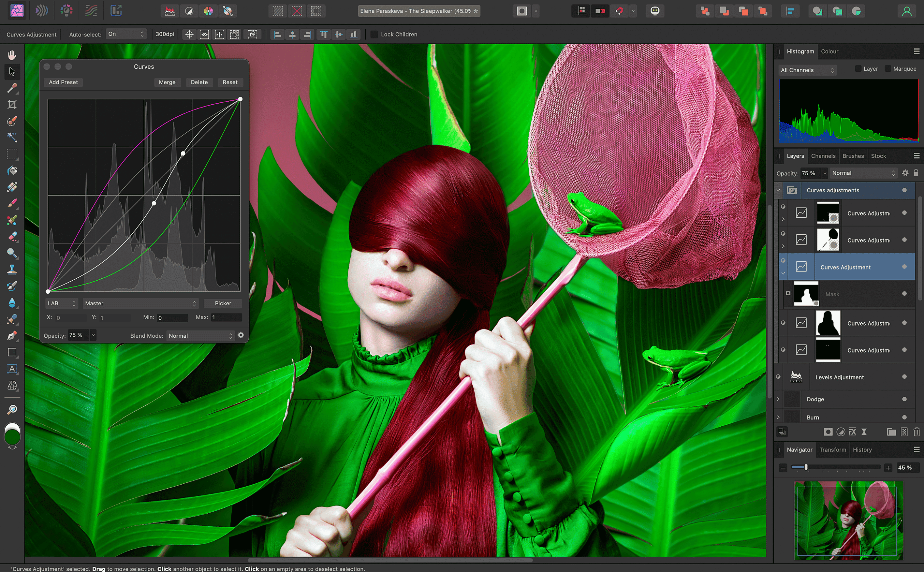Toggle the Layer checkbox in the Histogram panel
This screenshot has width=924, height=572.
point(858,68)
